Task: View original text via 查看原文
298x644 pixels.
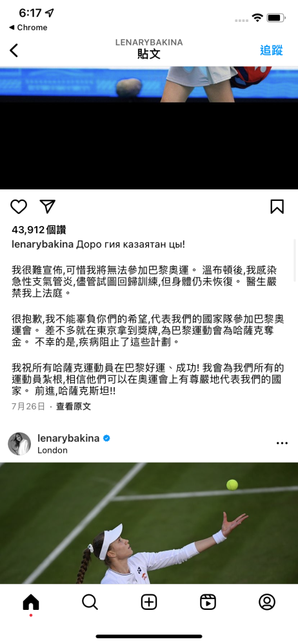Action: pyautogui.click(x=74, y=406)
